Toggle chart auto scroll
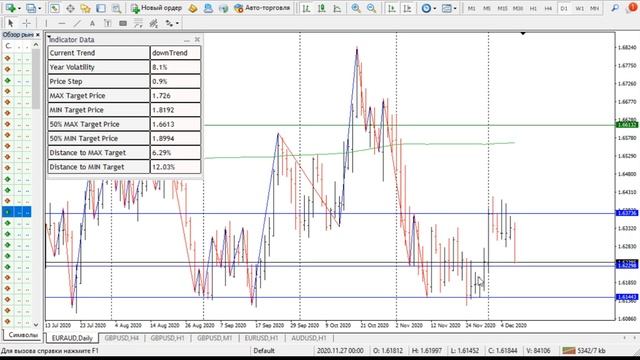The height and width of the screenshot is (360, 640). pyautogui.click(x=391, y=8)
